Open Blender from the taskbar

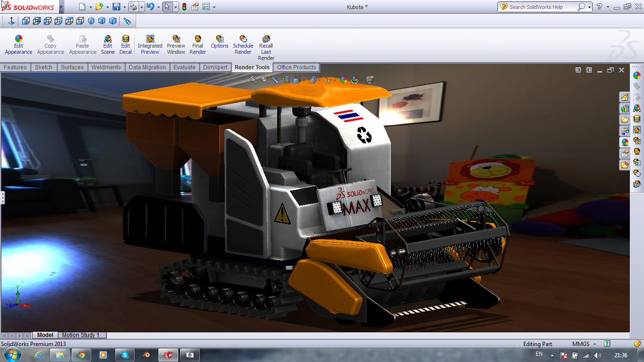[146, 355]
